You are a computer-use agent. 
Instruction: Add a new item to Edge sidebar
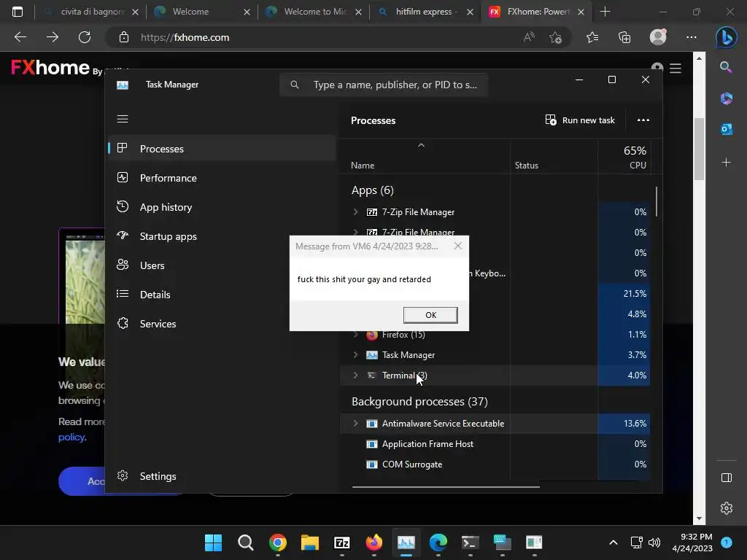[726, 163]
